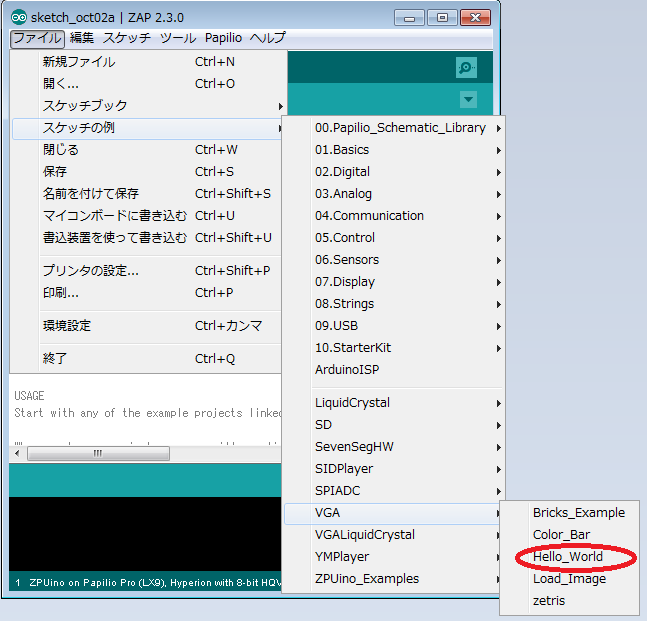Click 印刷... print entry
Screen dimensions: 647x621
(x=148, y=293)
